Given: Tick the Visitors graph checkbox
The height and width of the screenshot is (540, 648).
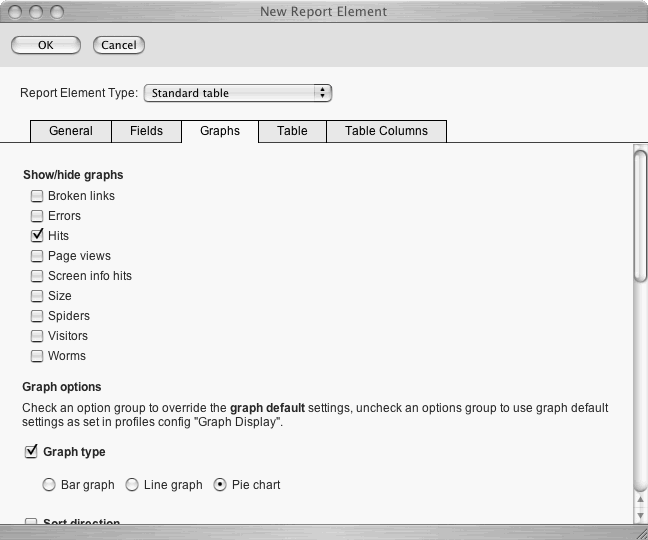Looking at the screenshot, I should point(37,336).
